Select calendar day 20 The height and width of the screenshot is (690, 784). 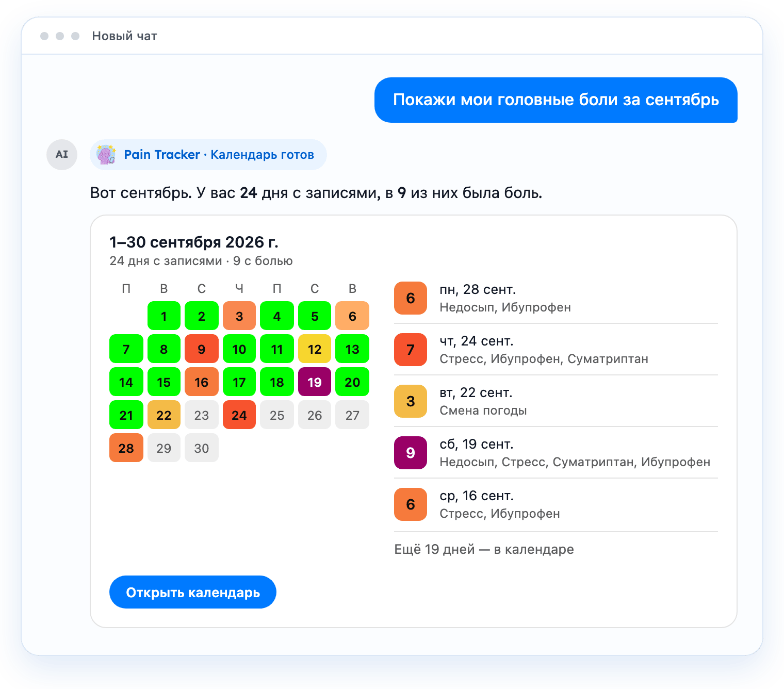(352, 382)
